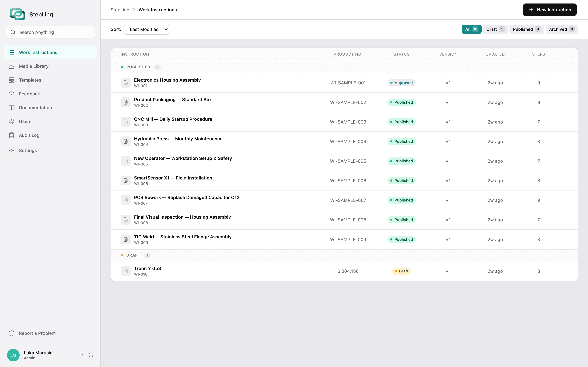Open the document icon for WI-001

tap(126, 82)
